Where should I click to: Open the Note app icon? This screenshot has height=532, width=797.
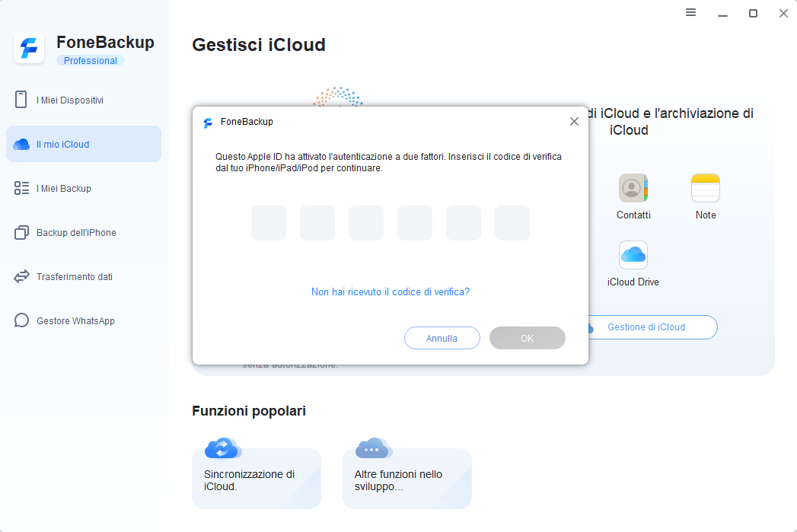pyautogui.click(x=706, y=188)
